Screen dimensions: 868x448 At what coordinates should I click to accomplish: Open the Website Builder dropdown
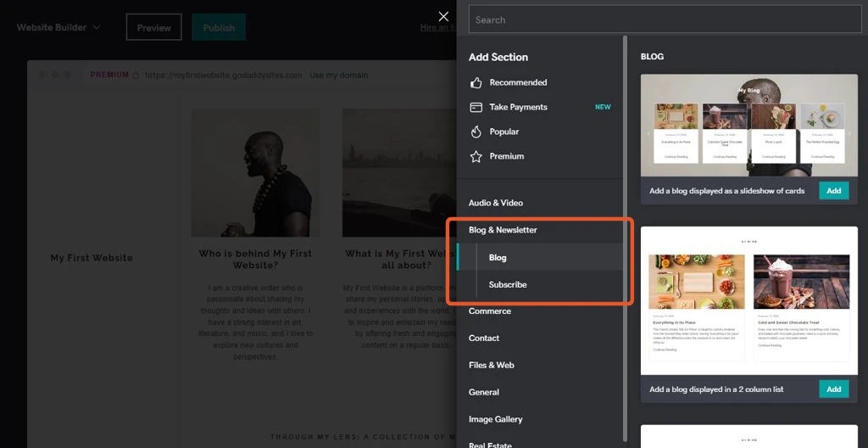coord(58,27)
